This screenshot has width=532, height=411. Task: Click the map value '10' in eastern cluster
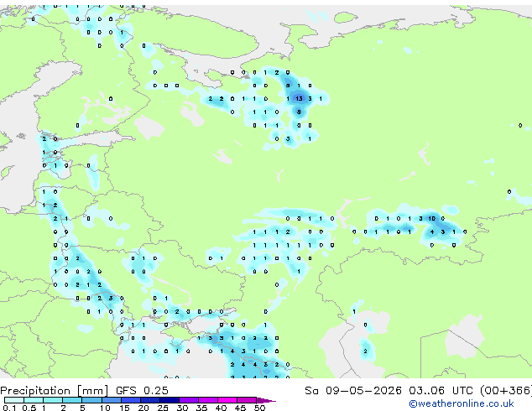431,218
